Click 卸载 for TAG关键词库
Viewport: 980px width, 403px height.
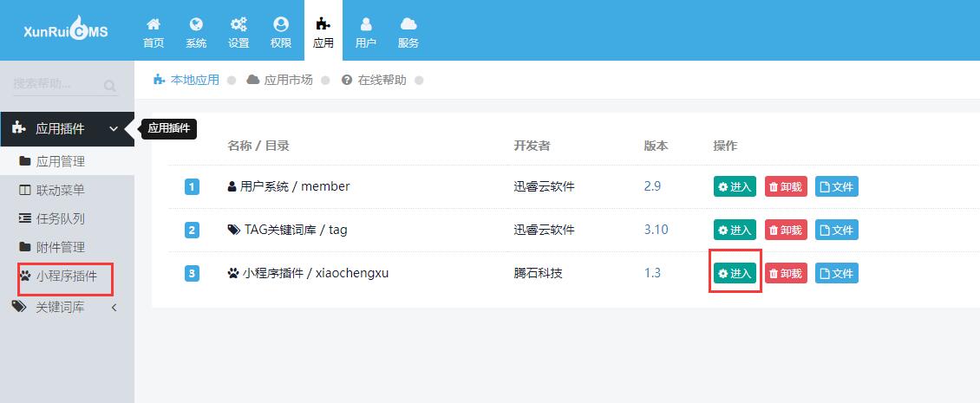click(786, 230)
